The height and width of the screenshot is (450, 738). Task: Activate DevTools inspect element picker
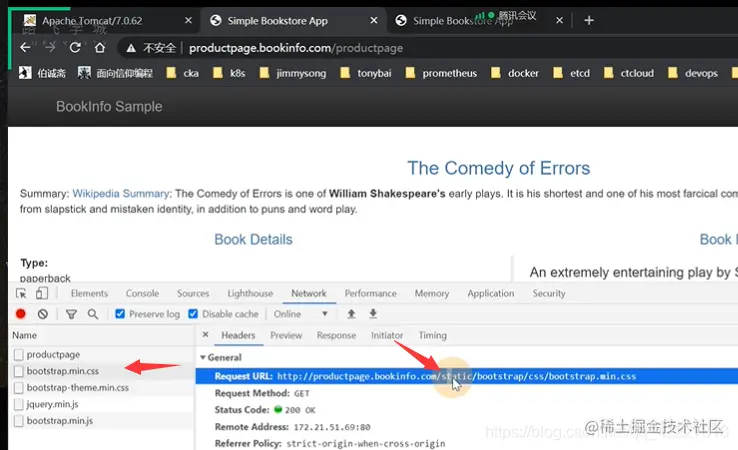21,293
